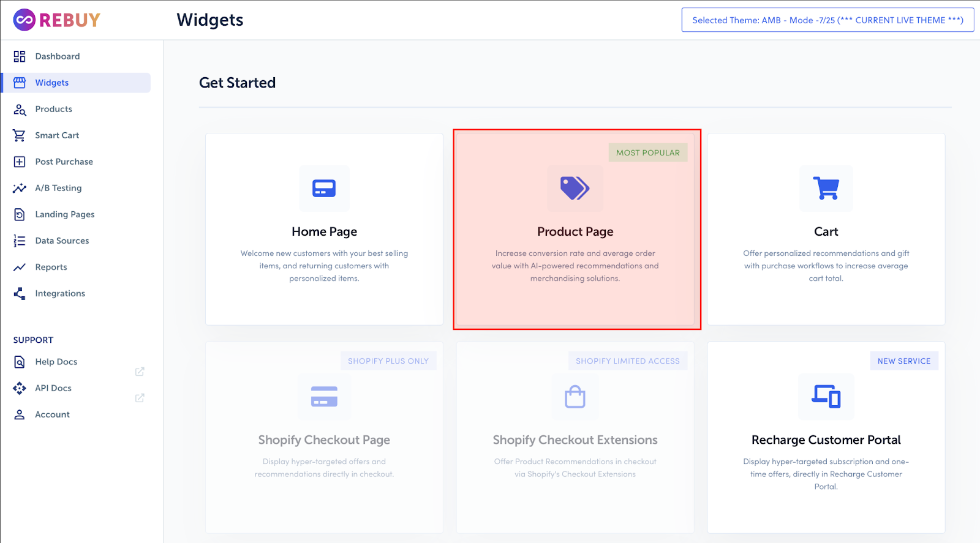Image resolution: width=980 pixels, height=543 pixels.
Task: Click the Products search-person icon
Action: tap(20, 110)
